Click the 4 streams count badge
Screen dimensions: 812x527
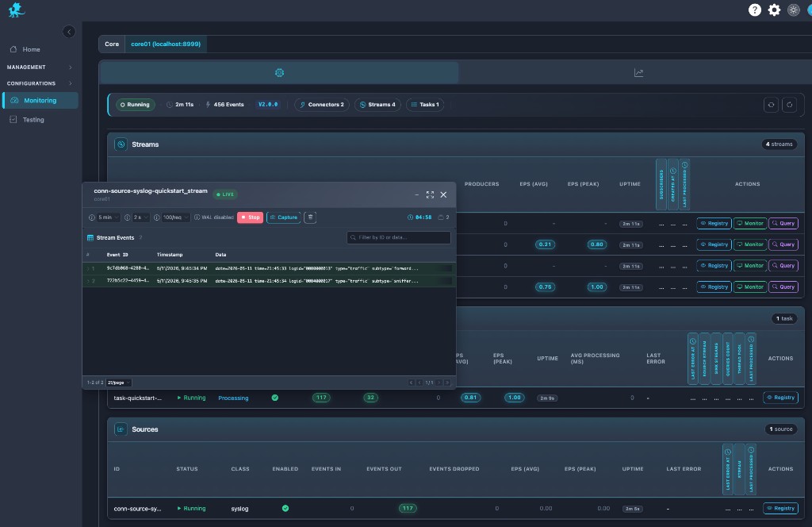pos(779,144)
